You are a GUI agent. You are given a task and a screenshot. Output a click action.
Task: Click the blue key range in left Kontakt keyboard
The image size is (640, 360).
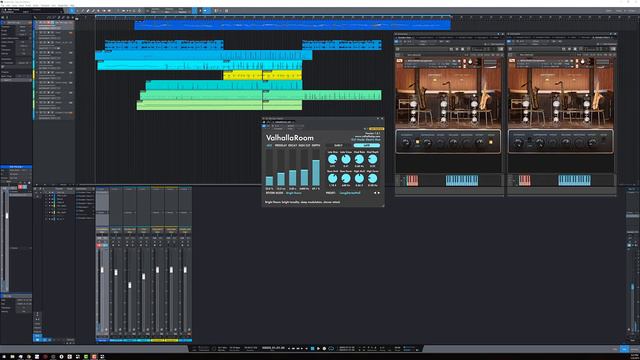(x=462, y=180)
